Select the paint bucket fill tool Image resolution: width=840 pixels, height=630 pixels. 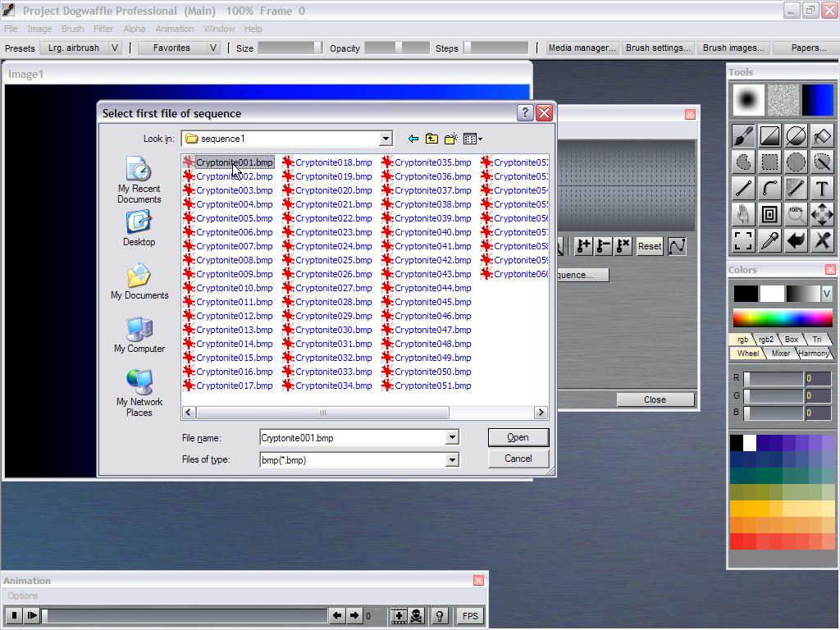pyautogui.click(x=822, y=136)
